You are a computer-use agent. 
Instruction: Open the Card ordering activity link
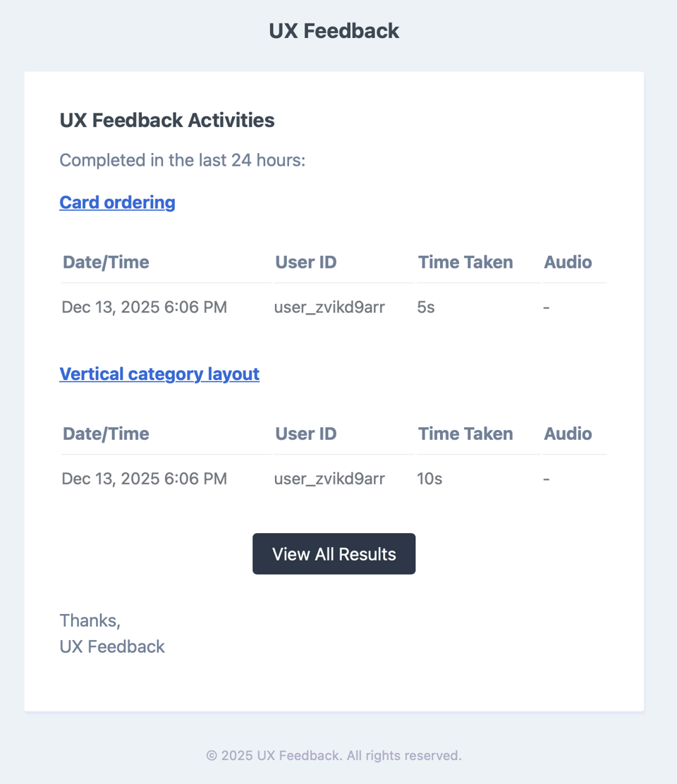point(117,202)
